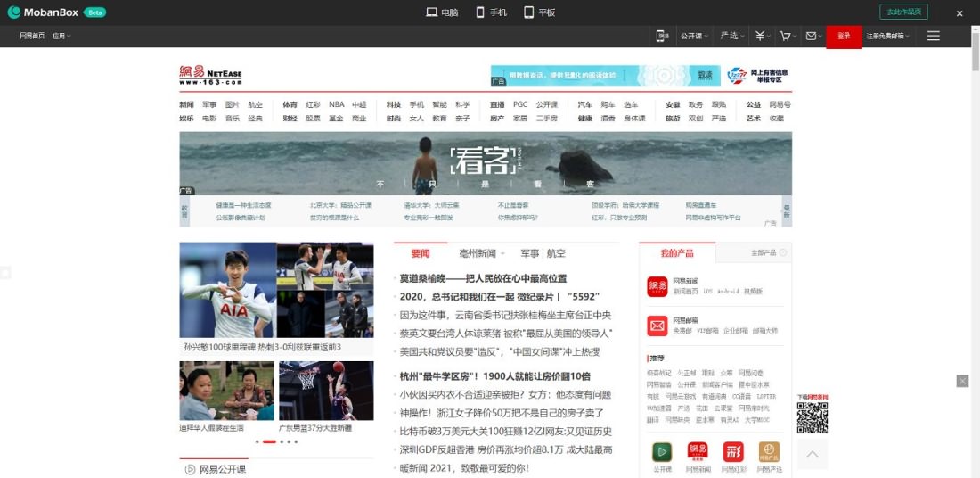
Task: Select the 要闻 news tab
Action: point(421,253)
